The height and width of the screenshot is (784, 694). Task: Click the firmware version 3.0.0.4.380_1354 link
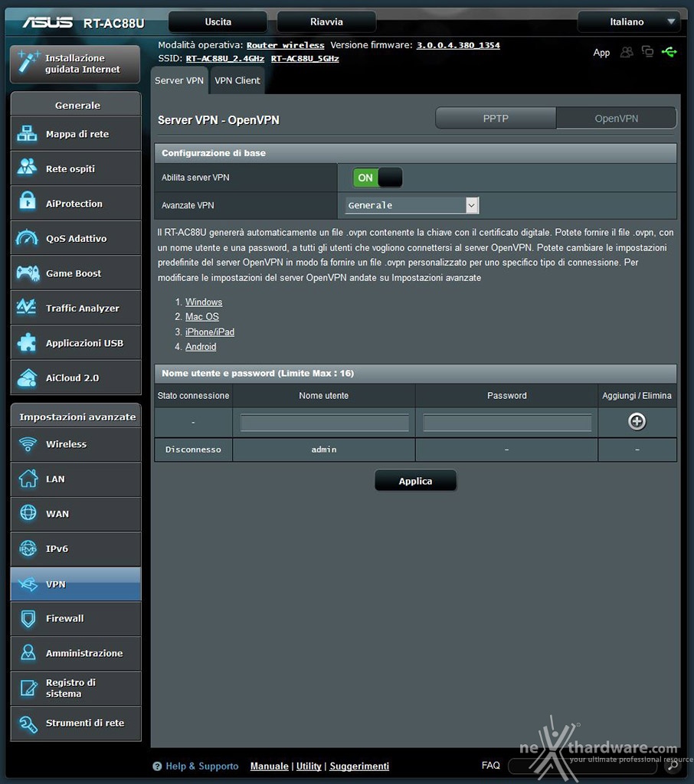click(x=458, y=45)
